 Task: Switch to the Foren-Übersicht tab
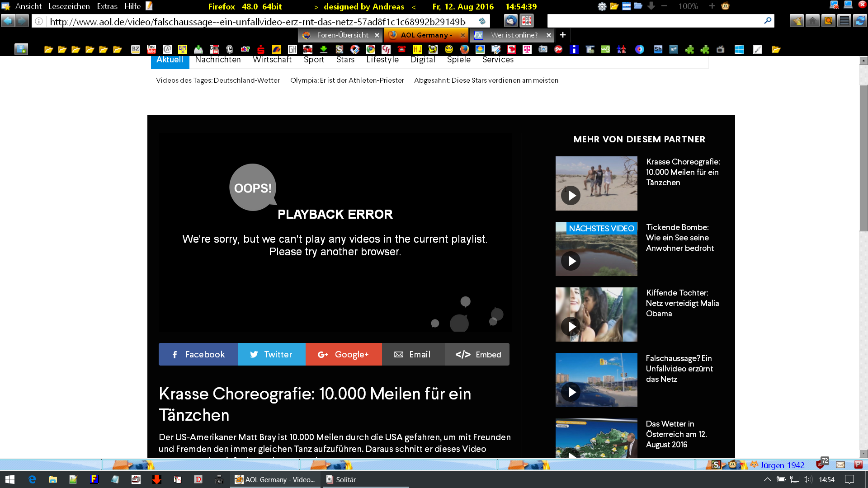pos(342,35)
